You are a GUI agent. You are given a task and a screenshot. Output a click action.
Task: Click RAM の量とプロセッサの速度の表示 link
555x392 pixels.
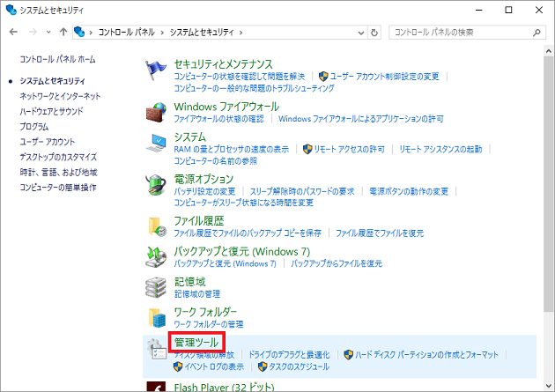pos(232,149)
